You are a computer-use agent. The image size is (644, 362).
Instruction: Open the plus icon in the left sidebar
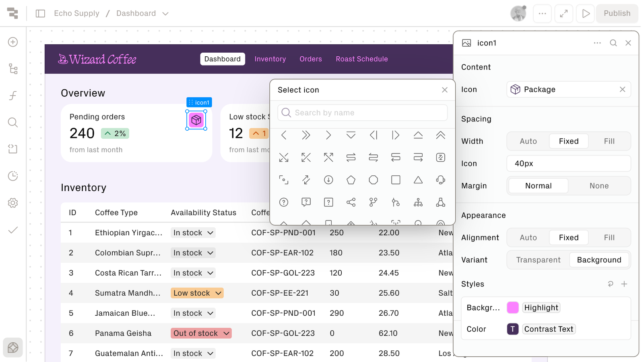[x=12, y=42]
